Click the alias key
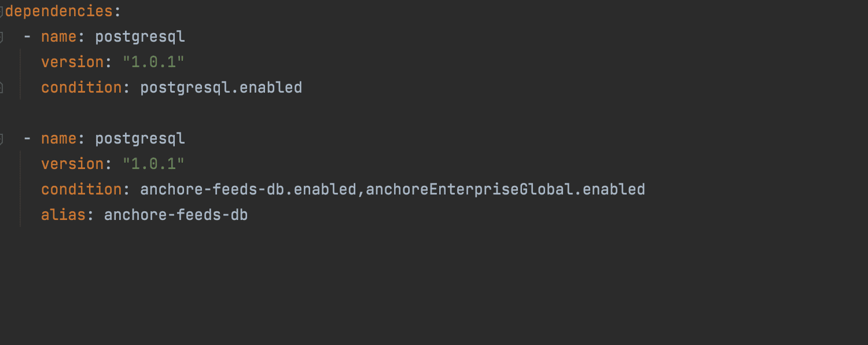Screen dimensions: 868x345 [64, 215]
